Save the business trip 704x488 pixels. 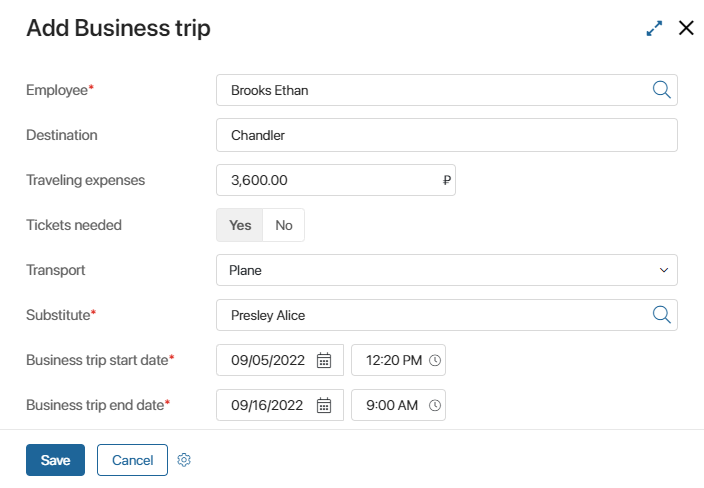[x=55, y=460]
